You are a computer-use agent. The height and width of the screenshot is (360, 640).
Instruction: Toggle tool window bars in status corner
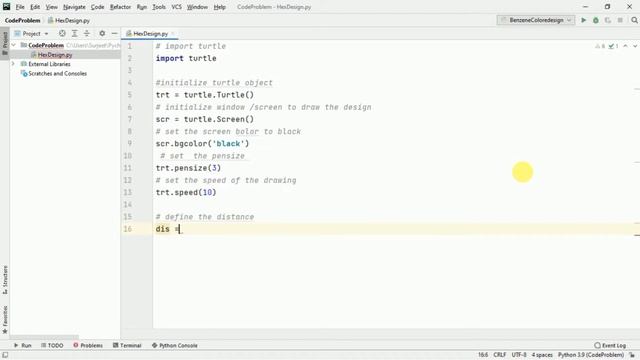point(5,355)
